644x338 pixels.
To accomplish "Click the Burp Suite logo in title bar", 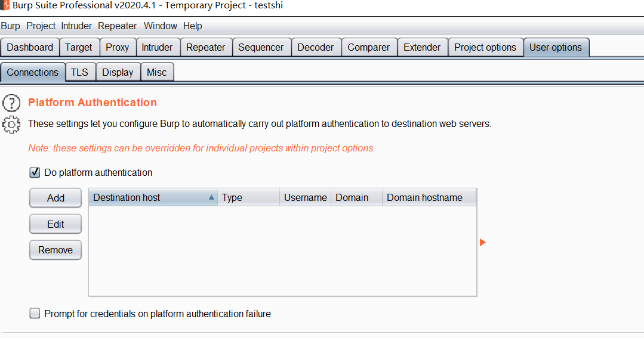I will 5,5.
